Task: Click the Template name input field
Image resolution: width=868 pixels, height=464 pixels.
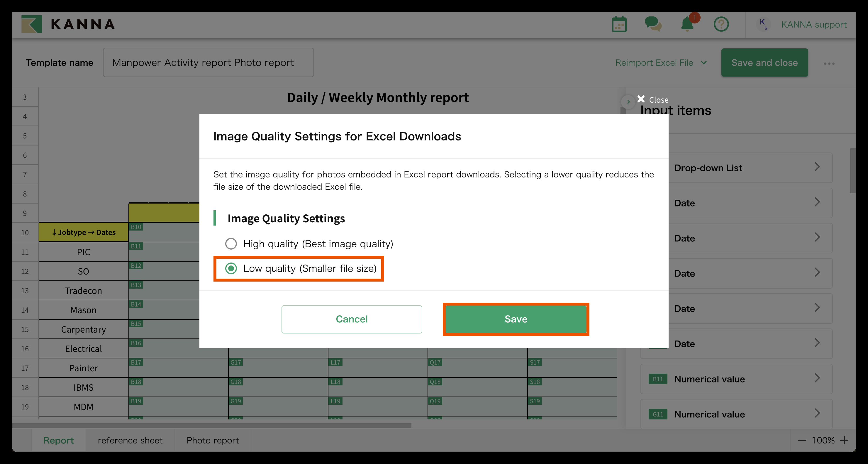Action: pos(208,63)
